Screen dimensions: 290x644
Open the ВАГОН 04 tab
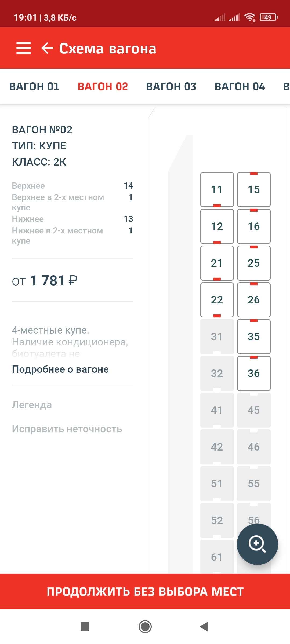240,87
